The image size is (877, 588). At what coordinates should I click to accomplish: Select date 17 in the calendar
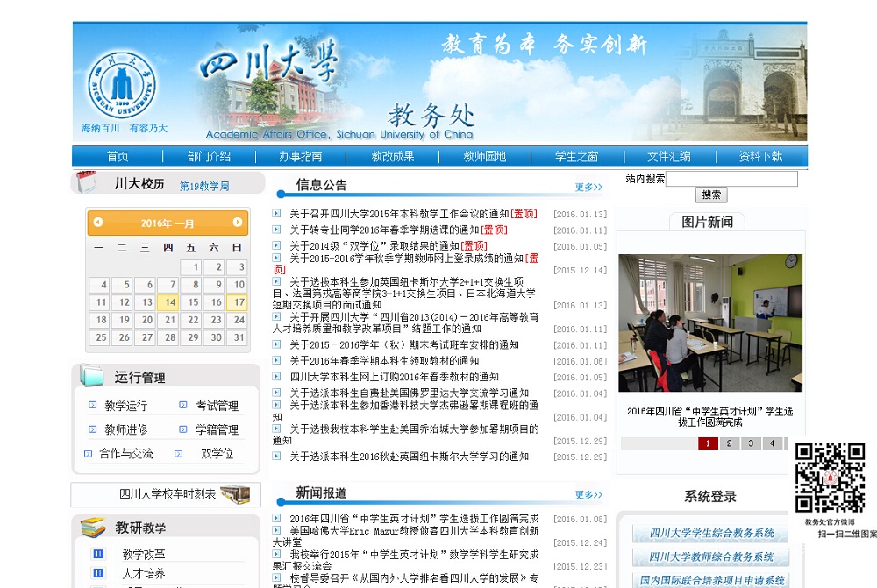tap(237, 301)
